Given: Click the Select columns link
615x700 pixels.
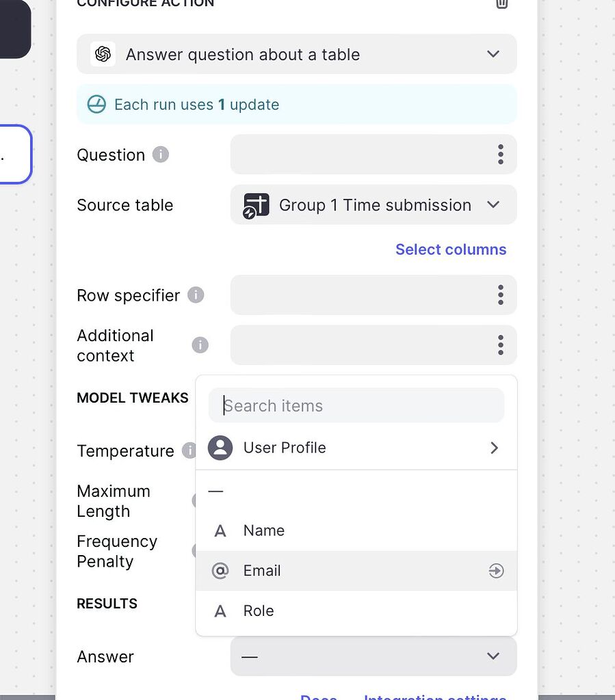Looking at the screenshot, I should pyautogui.click(x=451, y=250).
